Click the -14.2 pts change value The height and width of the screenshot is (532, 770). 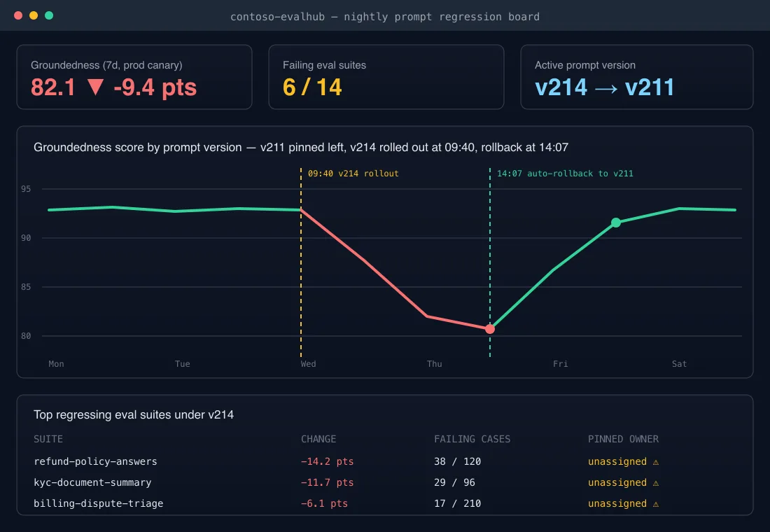point(327,462)
